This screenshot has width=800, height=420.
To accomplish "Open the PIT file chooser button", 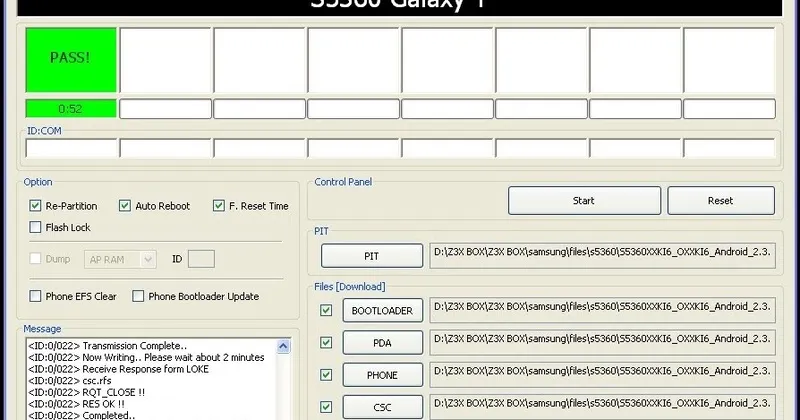I will click(x=372, y=256).
